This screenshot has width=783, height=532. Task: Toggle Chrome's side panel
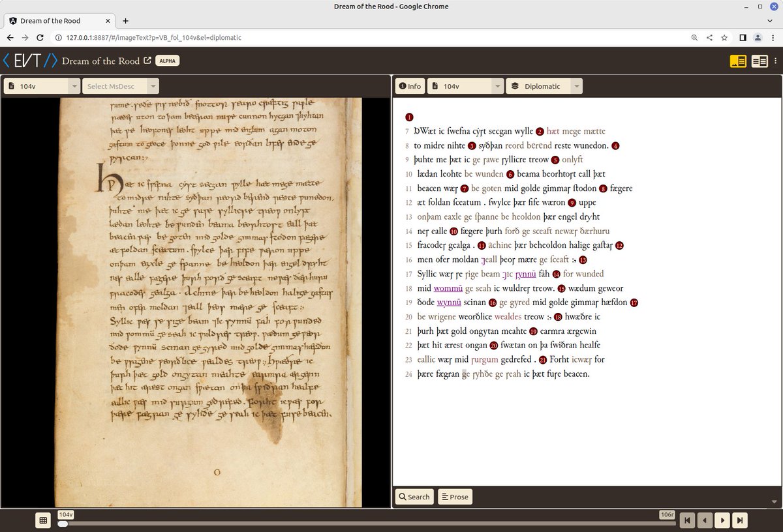pos(743,38)
